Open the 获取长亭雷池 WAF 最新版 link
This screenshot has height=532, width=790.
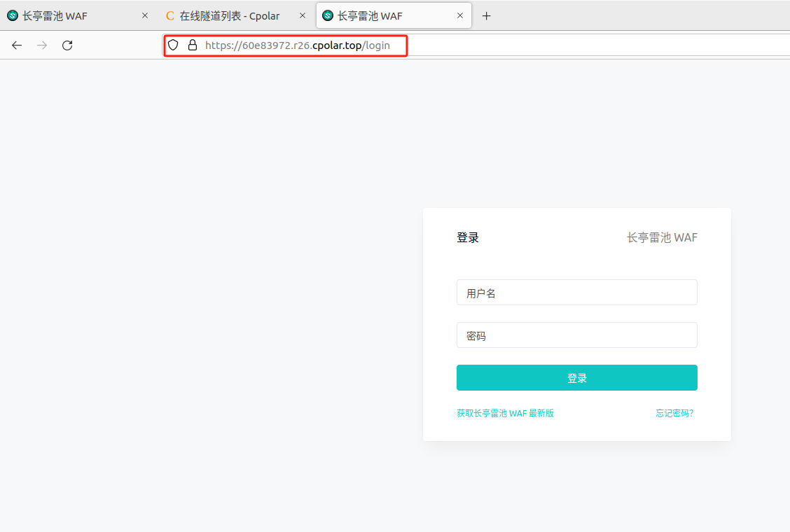pyautogui.click(x=505, y=414)
